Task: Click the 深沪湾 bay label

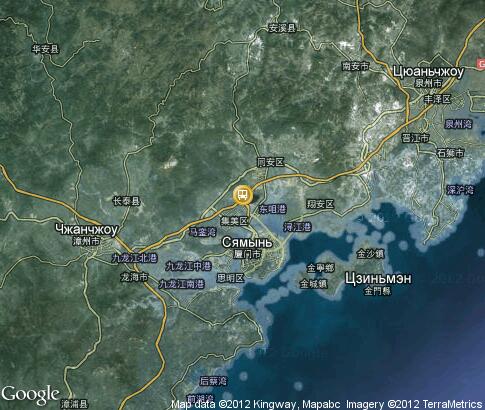Action: click(x=460, y=190)
